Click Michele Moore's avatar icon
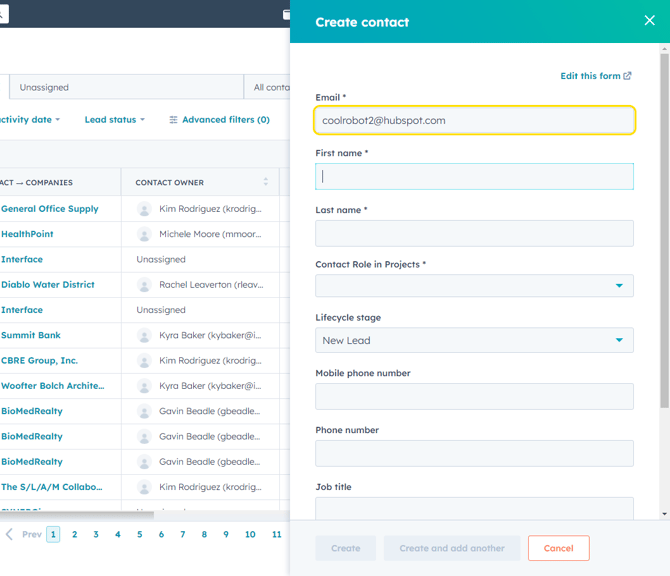Screen dimensions: 670x576 point(145,234)
